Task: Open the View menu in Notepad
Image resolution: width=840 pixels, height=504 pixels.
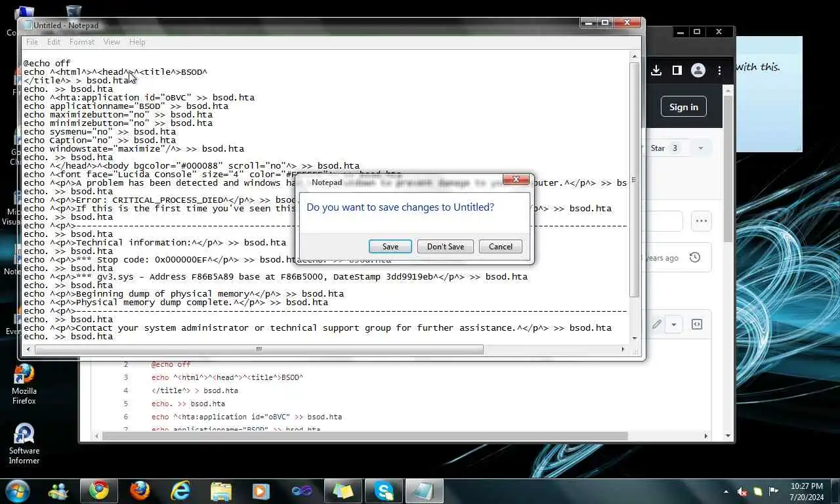Action: point(112,42)
